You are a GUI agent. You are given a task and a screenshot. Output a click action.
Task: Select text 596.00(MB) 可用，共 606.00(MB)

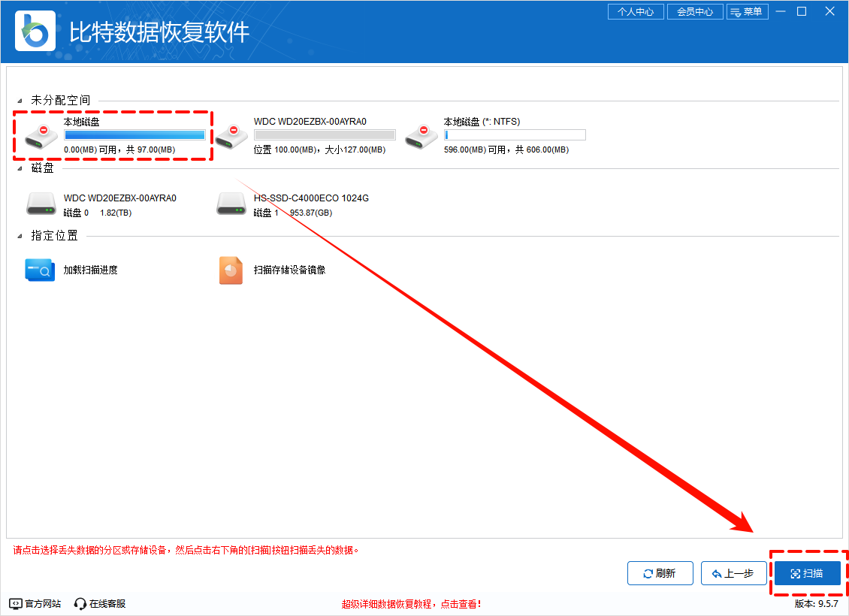click(506, 150)
